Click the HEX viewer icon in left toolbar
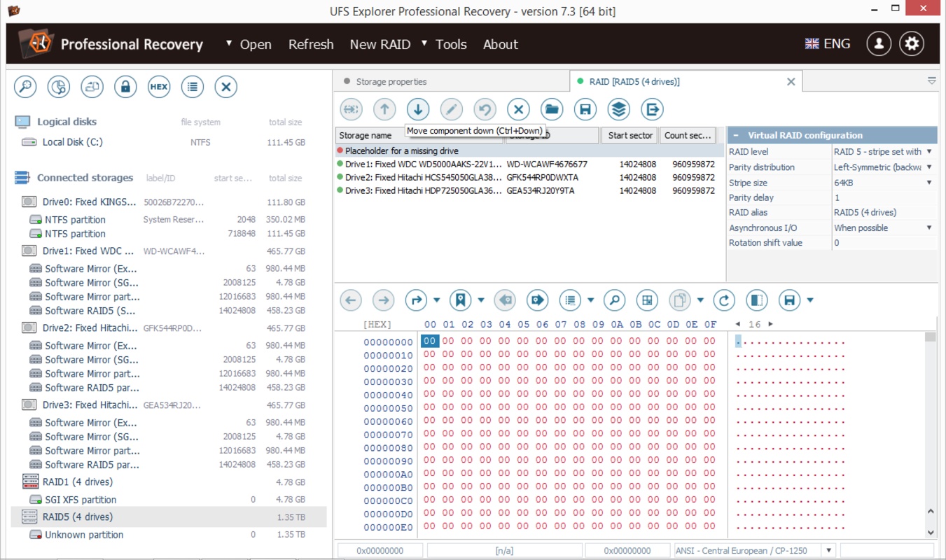The image size is (946, 560). tap(159, 87)
